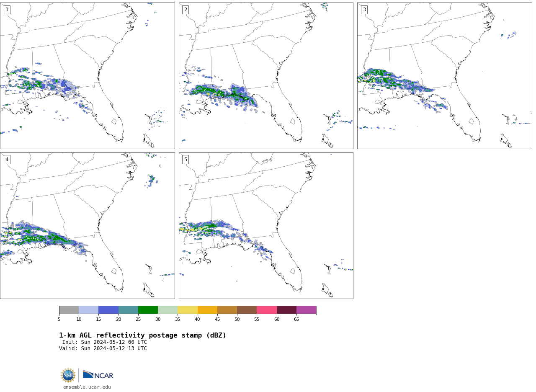The width and height of the screenshot is (536, 392).
Task: Click the colorbar tick label 65
Action: coord(296,320)
